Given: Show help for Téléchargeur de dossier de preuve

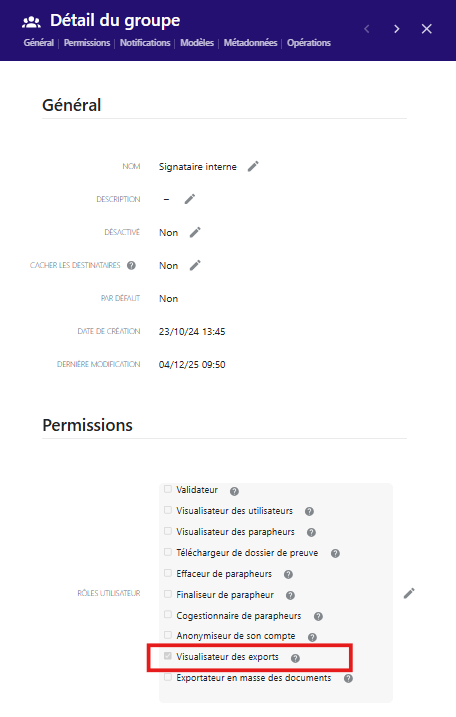Looking at the screenshot, I should [x=335, y=553].
